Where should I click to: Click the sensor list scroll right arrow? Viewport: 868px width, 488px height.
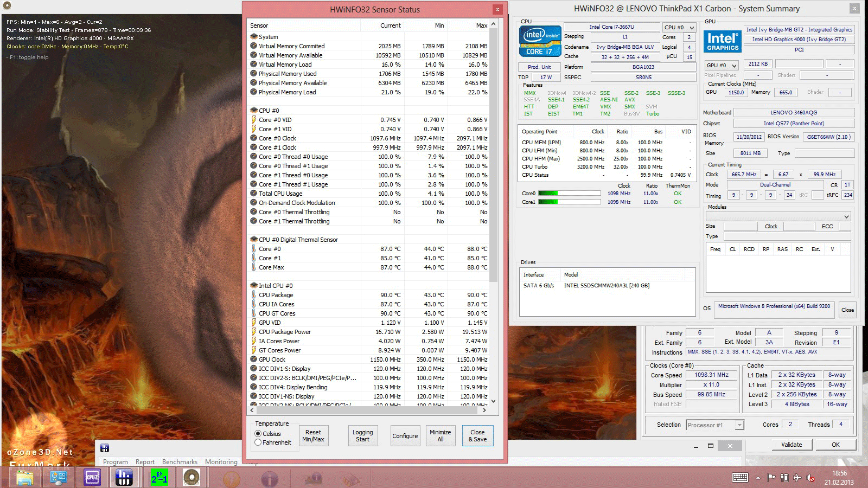tap(484, 410)
